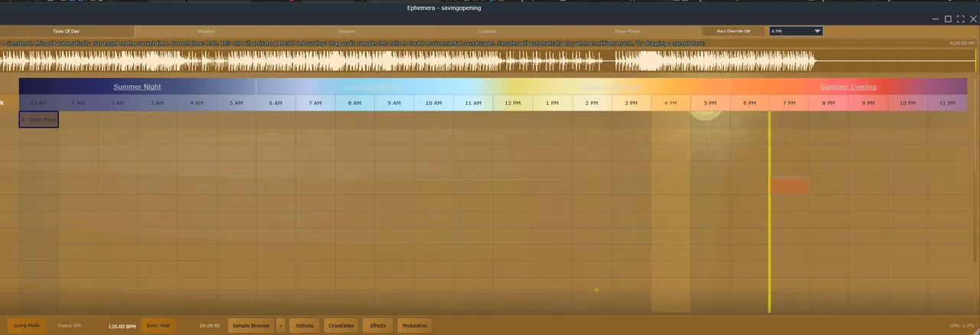Toggle Living Mode

click(27, 326)
